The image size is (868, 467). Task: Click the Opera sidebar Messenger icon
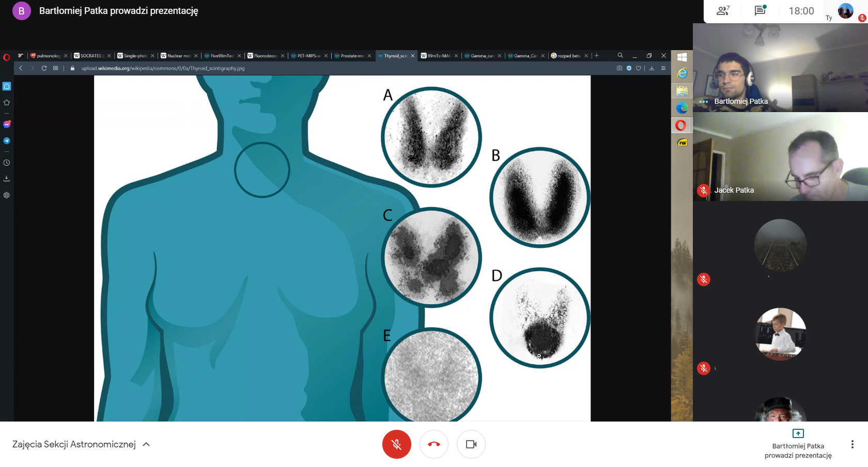click(x=7, y=124)
